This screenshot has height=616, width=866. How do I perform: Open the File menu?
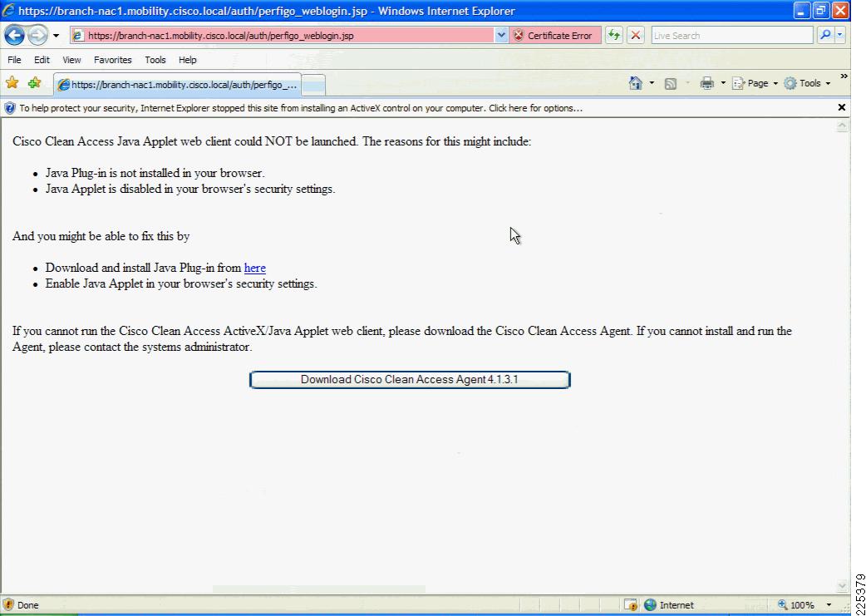click(x=14, y=60)
